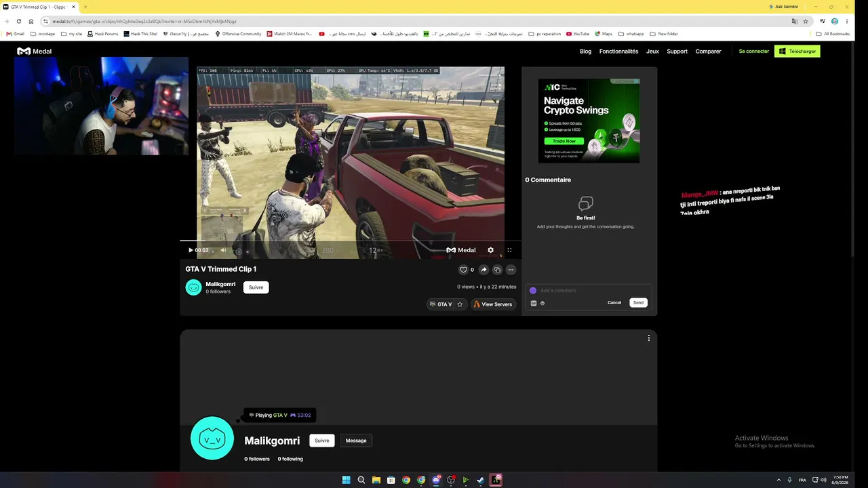Open the Offensive Community bookmark
The height and width of the screenshot is (488, 868).
(238, 34)
